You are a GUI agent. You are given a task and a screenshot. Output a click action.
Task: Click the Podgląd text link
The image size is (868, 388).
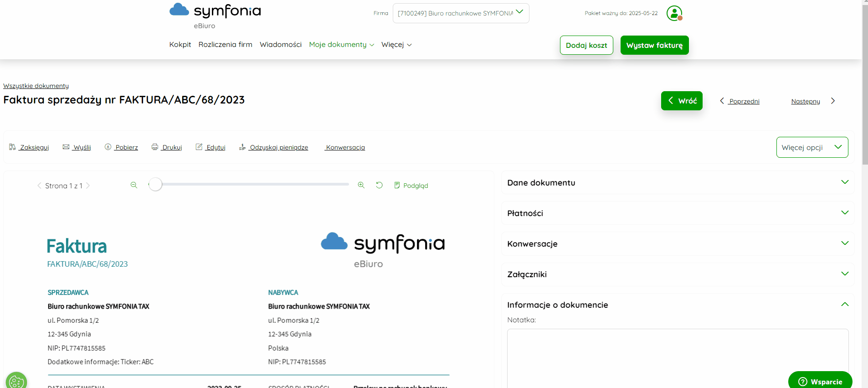coord(416,186)
